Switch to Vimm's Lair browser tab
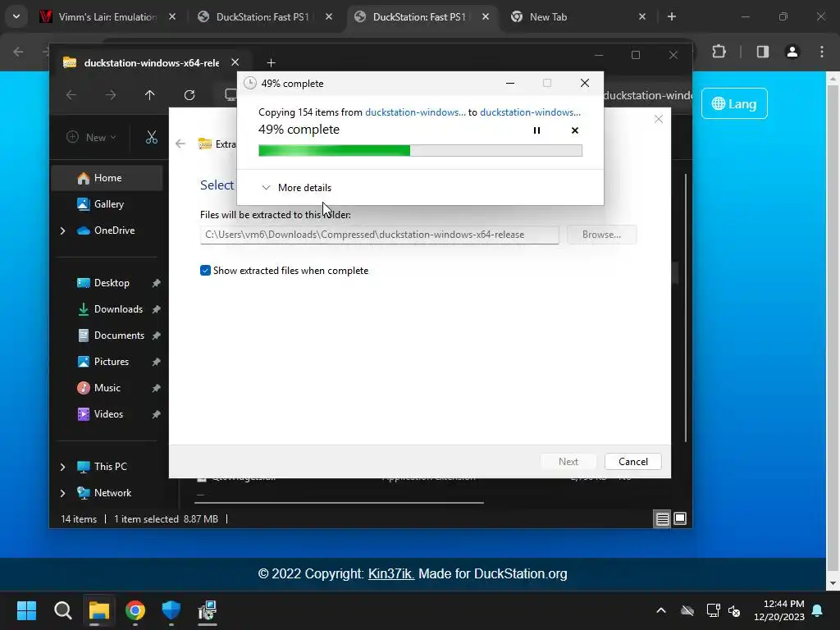 tap(107, 16)
